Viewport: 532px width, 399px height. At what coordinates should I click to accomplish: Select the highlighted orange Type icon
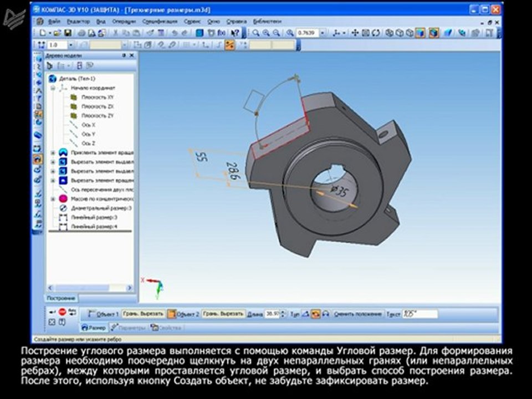[315, 314]
